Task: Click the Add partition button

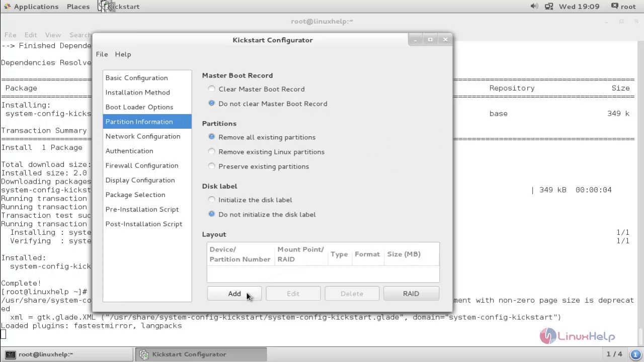Action: 234,294
